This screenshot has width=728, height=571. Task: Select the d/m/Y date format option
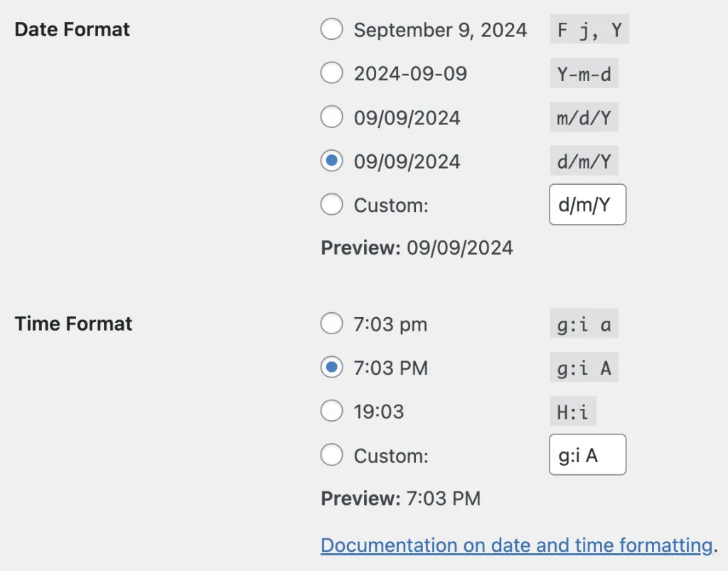(x=331, y=161)
